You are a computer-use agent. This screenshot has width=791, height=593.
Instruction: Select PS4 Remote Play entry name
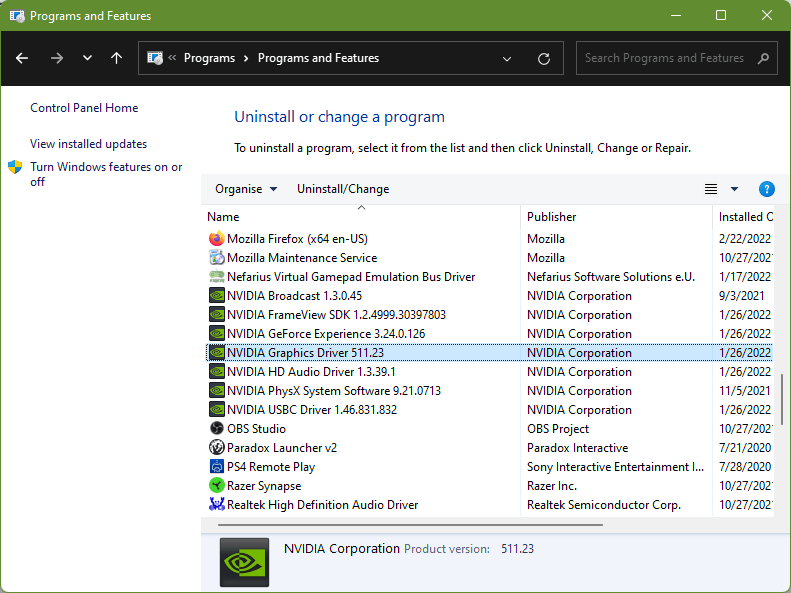click(x=271, y=466)
